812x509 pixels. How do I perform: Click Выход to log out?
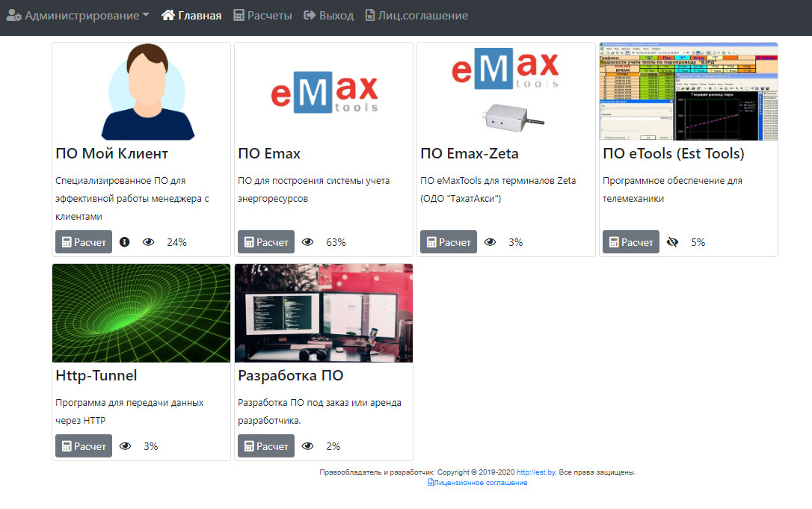pos(328,16)
